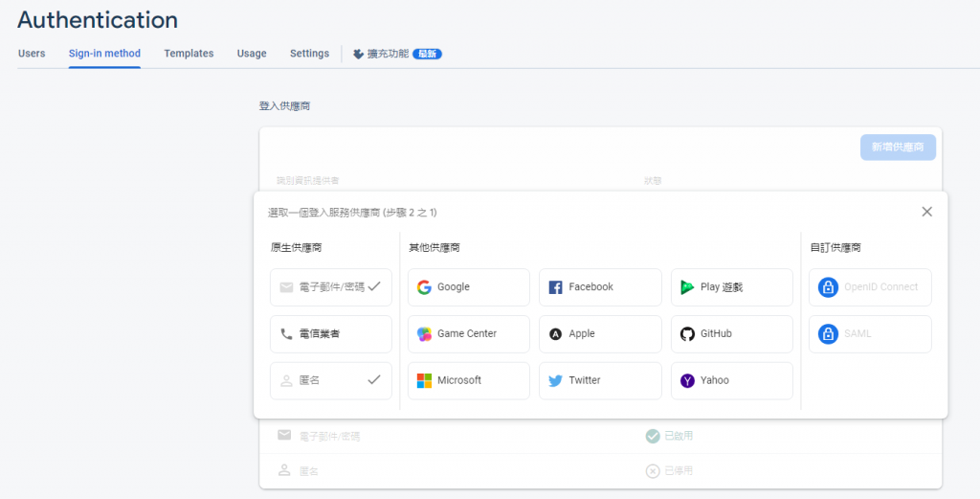Screen dimensions: 980x499
Task: Click 新增供應商 add provider button
Action: point(898,147)
